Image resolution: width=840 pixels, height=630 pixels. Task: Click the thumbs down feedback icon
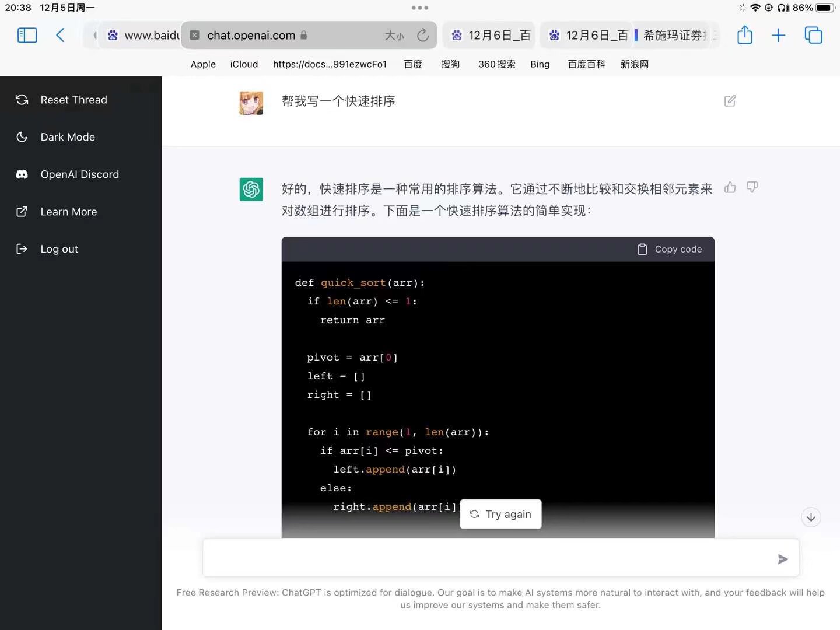click(752, 187)
